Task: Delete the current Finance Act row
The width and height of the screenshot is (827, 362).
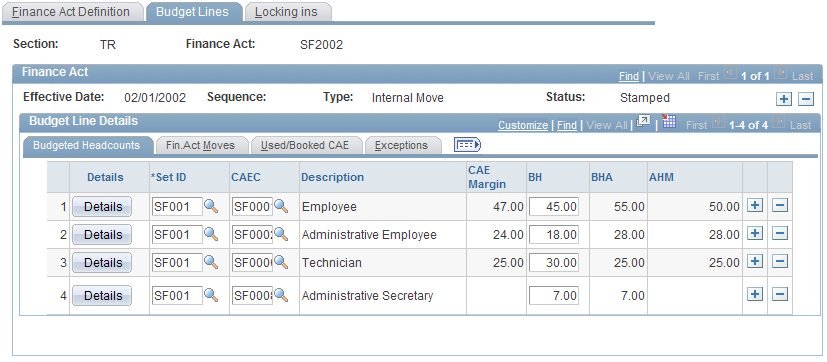Action: (806, 99)
